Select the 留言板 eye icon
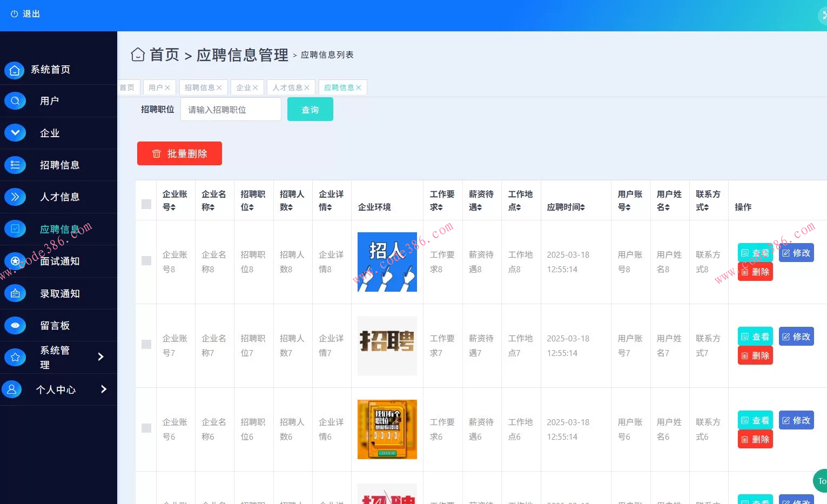This screenshot has width=827, height=504. tap(15, 325)
